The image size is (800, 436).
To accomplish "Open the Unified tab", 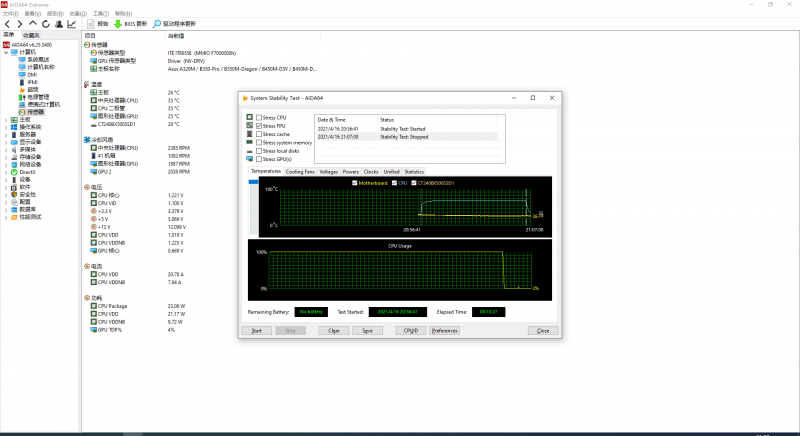I will pos(391,172).
